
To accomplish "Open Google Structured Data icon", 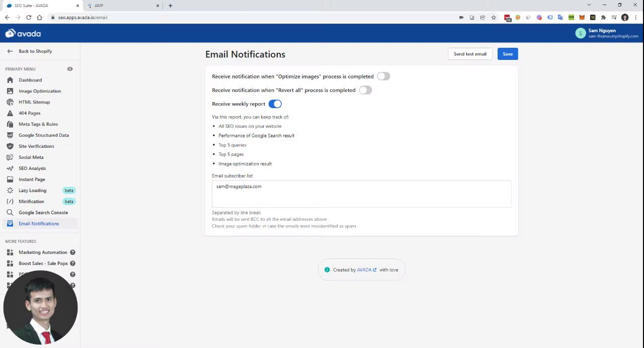I will coord(10,135).
